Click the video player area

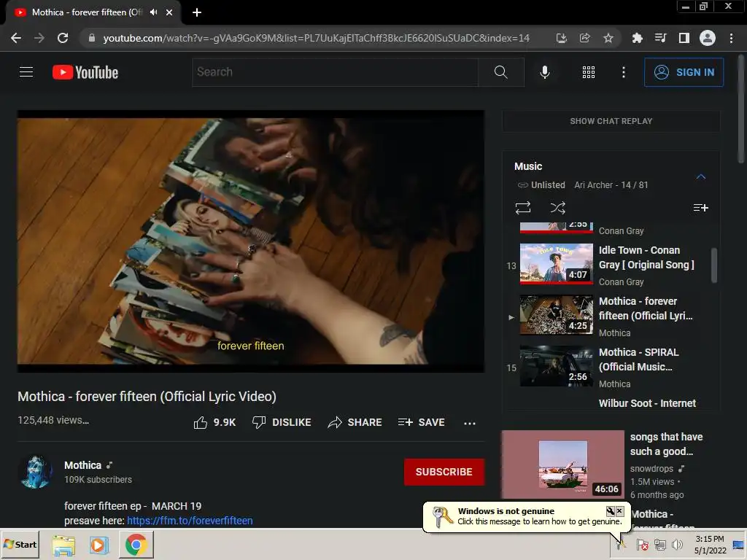[251, 241]
